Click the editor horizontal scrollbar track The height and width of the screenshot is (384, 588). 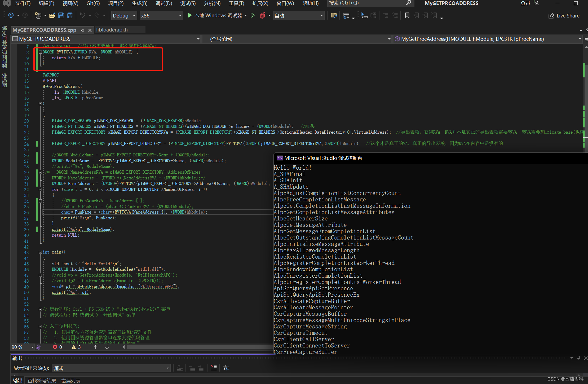pyautogui.click(x=199, y=347)
